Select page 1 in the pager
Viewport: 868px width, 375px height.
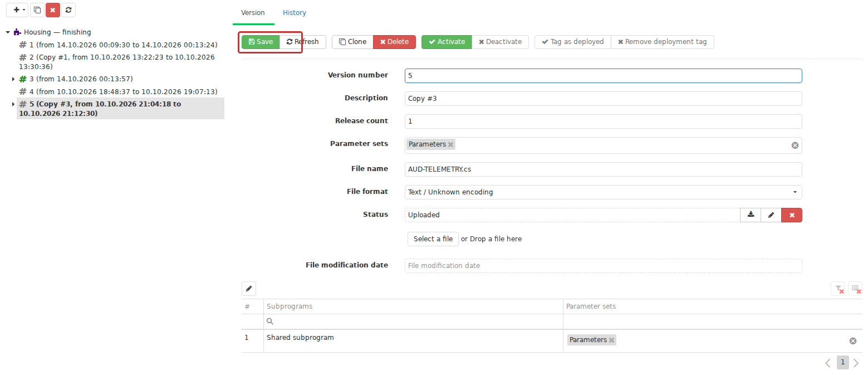click(843, 363)
